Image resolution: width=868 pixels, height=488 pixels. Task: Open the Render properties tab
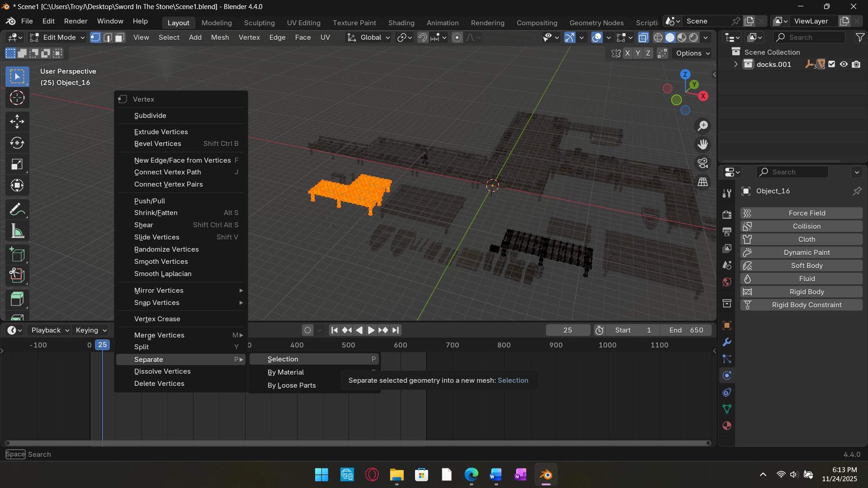[x=727, y=215]
